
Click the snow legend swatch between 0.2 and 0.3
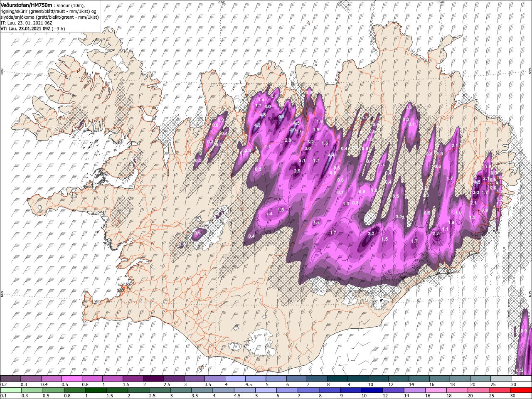(x=11, y=379)
